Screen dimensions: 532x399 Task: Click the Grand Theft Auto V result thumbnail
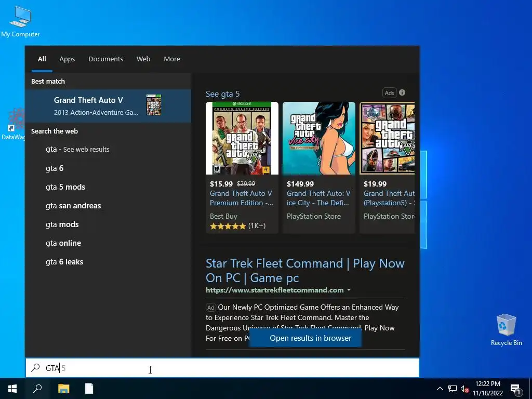[x=154, y=105]
